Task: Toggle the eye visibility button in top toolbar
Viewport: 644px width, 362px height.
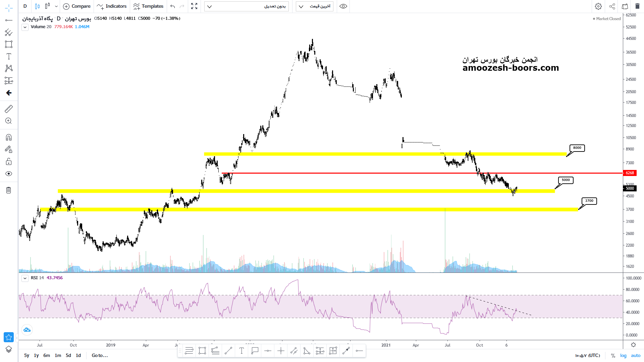Action: pyautogui.click(x=343, y=6)
